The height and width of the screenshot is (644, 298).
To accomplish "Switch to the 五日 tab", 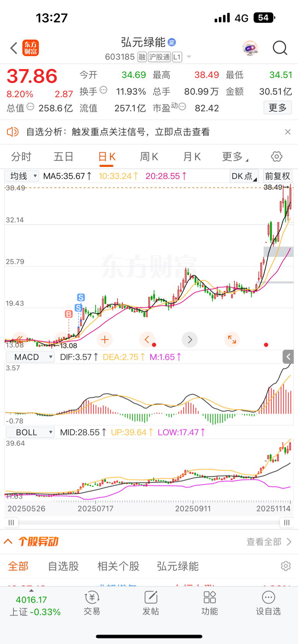I will coord(64,157).
